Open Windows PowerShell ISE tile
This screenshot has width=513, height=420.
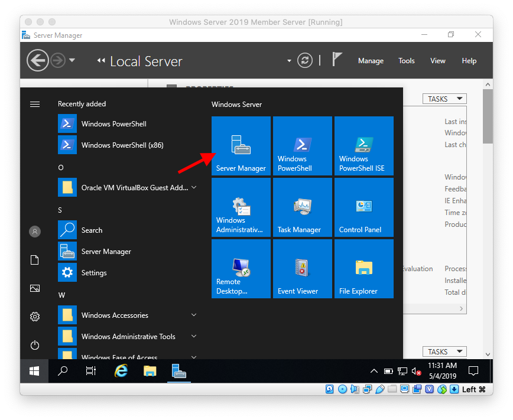point(363,146)
